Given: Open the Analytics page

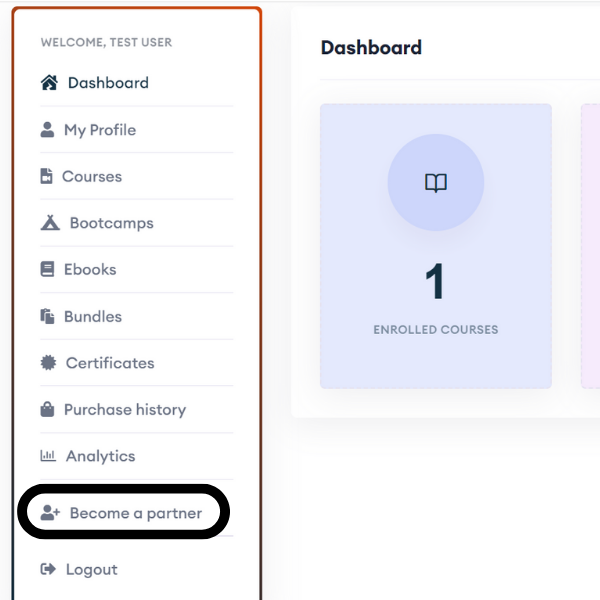Looking at the screenshot, I should point(137,456).
